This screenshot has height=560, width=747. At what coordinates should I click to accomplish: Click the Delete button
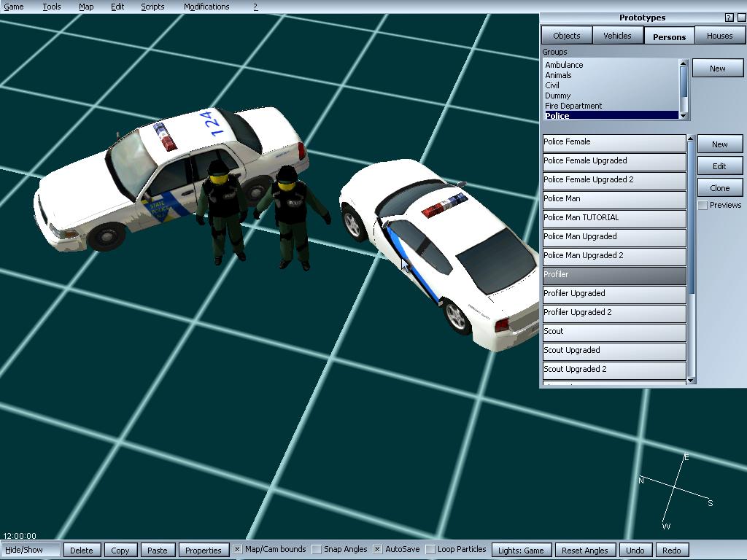82,551
